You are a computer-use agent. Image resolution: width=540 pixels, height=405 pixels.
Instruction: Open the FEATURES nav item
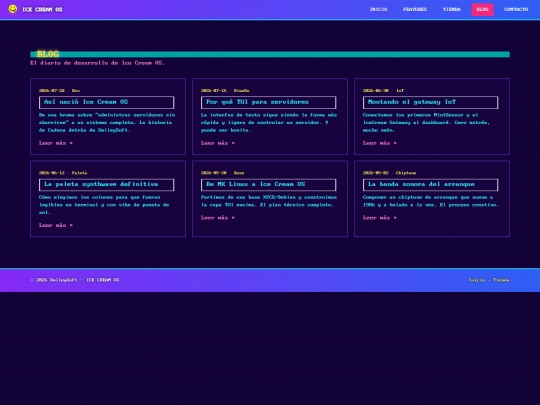click(415, 9)
